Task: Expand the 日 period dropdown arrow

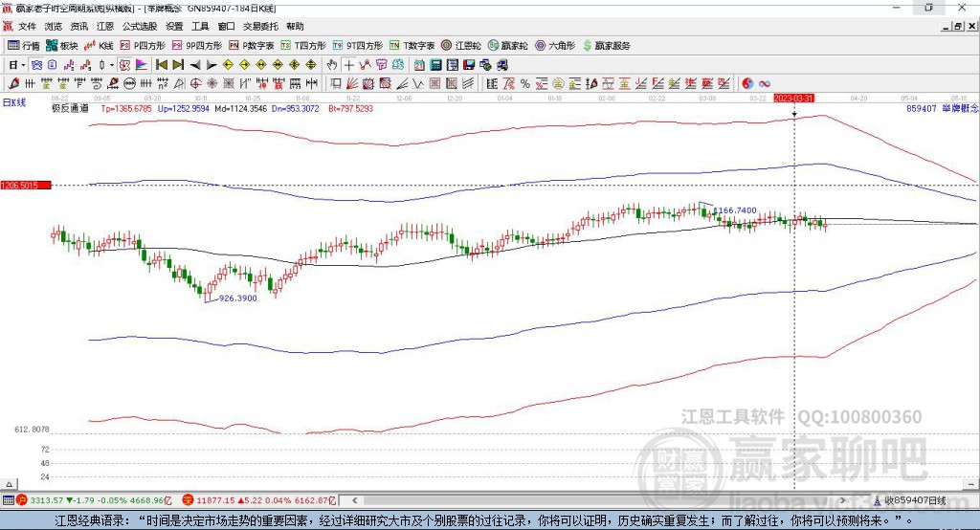Action: coord(23,65)
